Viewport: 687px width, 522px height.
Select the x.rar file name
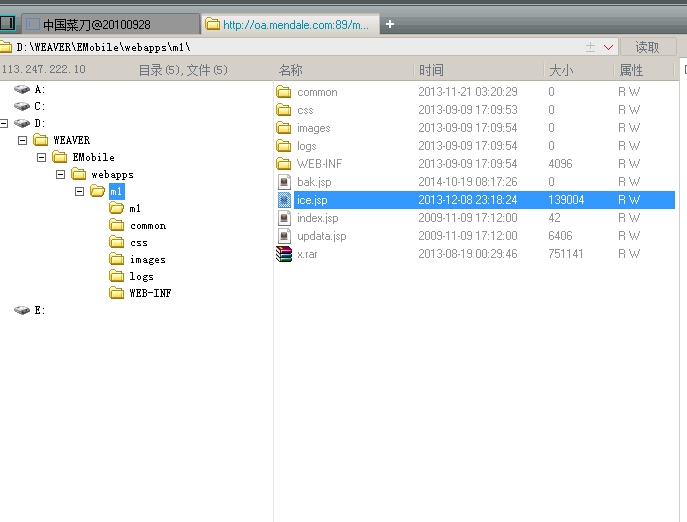click(x=307, y=254)
